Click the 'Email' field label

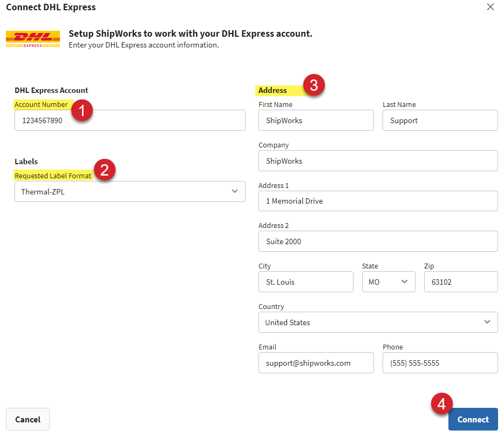(x=268, y=347)
